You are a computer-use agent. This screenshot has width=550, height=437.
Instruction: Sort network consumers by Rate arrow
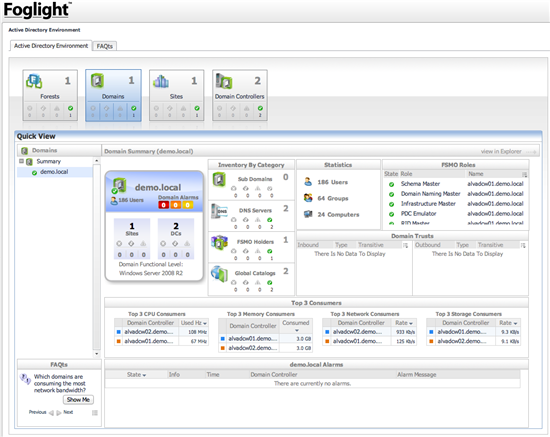[411, 323]
